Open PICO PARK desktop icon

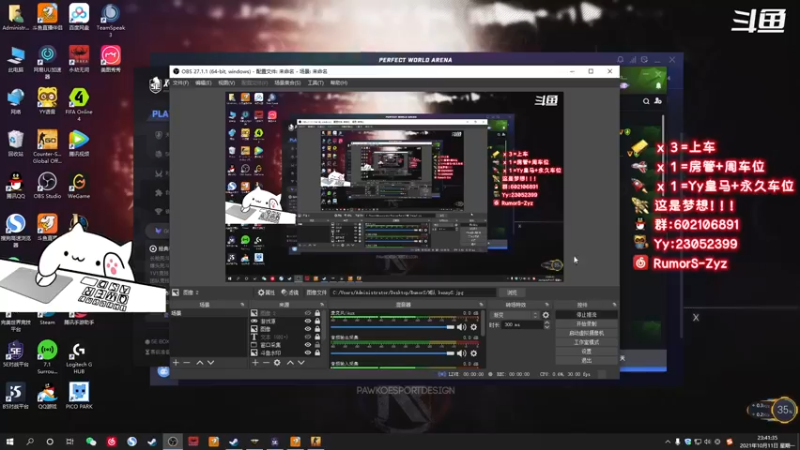point(79,395)
